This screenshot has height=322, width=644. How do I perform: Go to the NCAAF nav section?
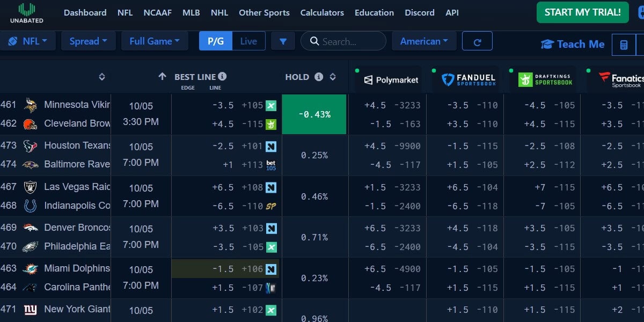(x=158, y=12)
